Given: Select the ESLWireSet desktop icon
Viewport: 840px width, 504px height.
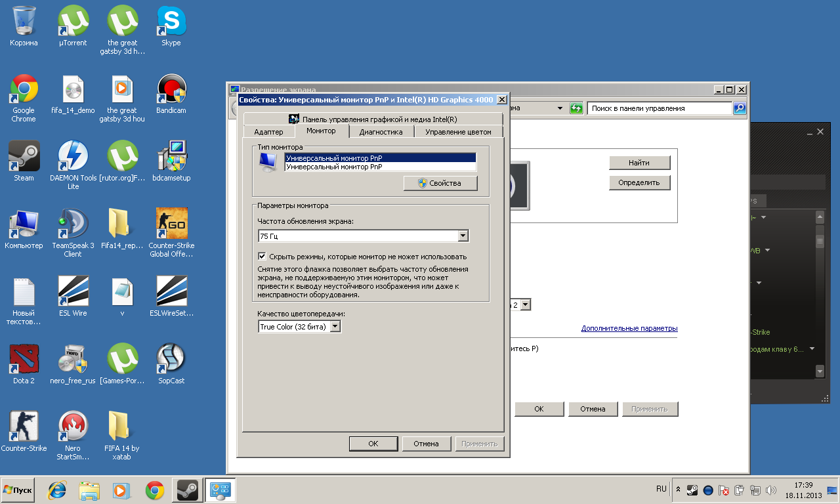Looking at the screenshot, I should click(171, 297).
